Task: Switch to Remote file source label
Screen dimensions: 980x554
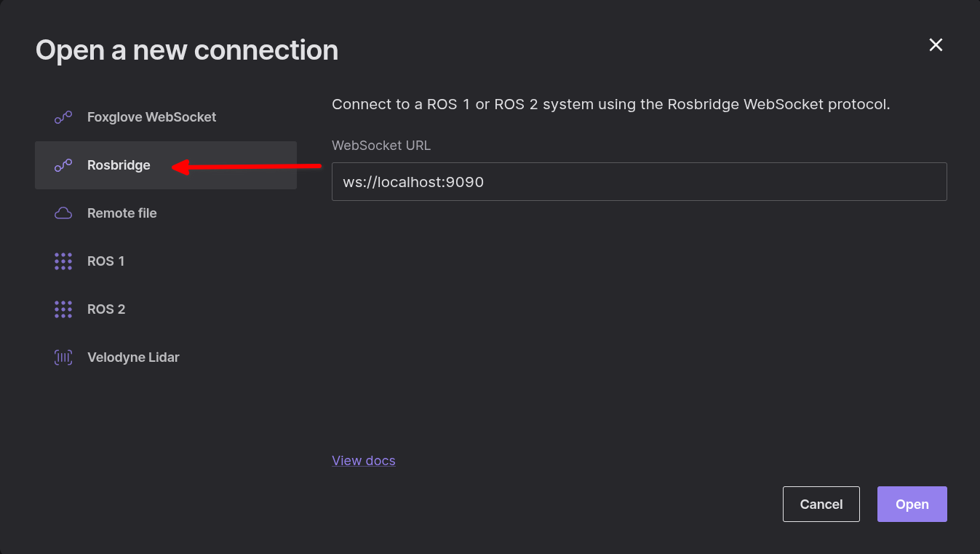Action: point(121,213)
